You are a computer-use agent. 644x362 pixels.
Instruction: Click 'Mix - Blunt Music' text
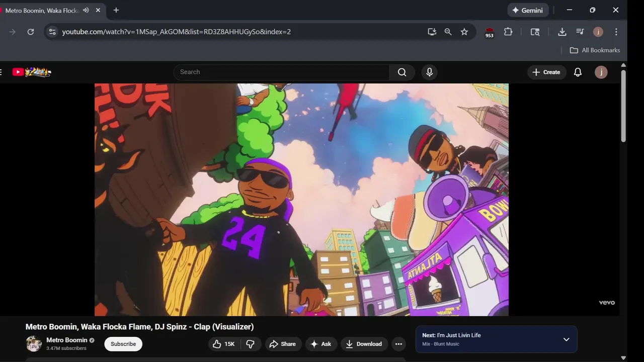click(x=441, y=344)
